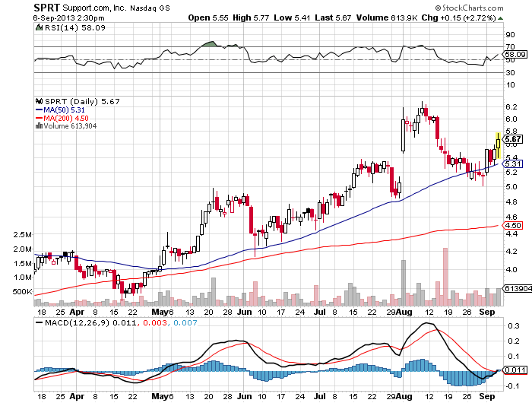The image size is (532, 403).
Task: Click the yellow-highlighted latest candlestick
Action: [x=498, y=145]
